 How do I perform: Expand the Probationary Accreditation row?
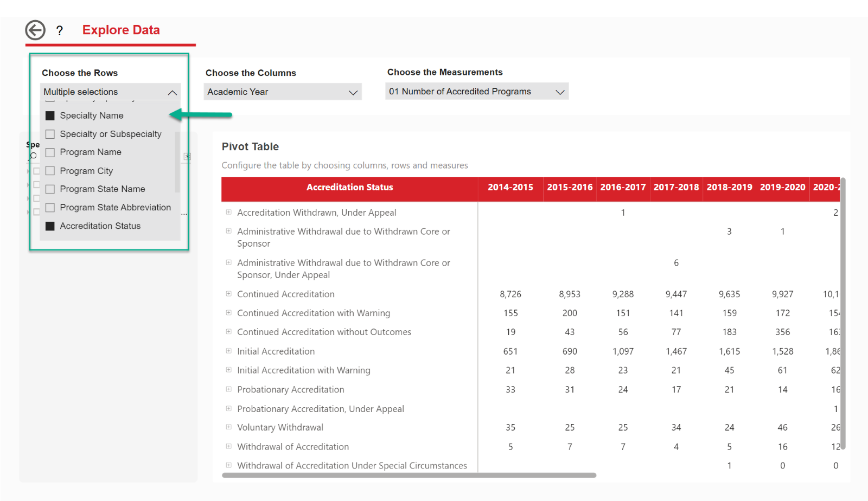(x=228, y=389)
